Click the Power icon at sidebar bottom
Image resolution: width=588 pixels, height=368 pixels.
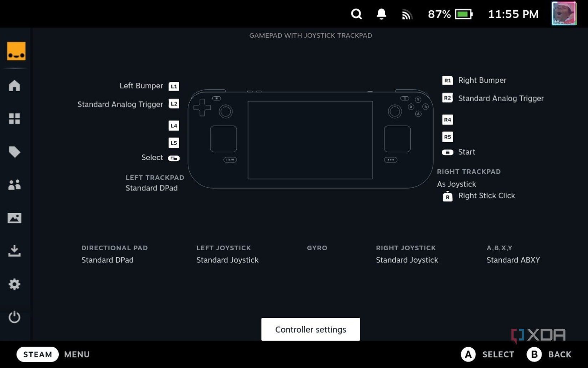pos(15,317)
